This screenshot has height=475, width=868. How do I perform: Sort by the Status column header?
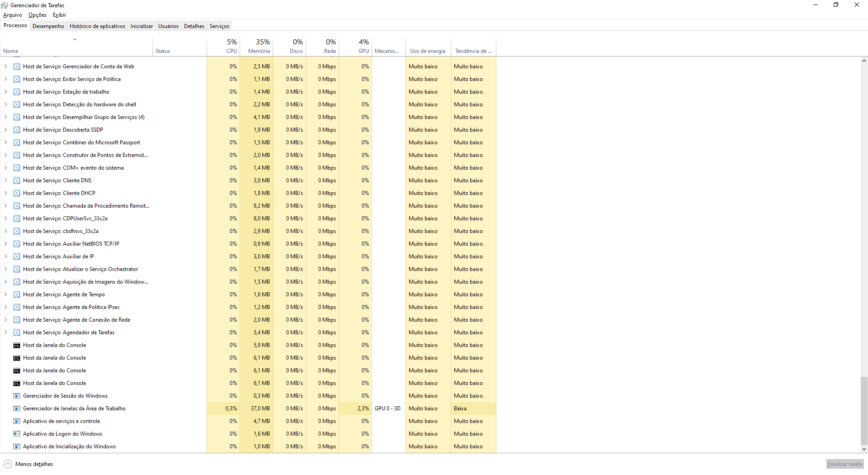coord(179,47)
